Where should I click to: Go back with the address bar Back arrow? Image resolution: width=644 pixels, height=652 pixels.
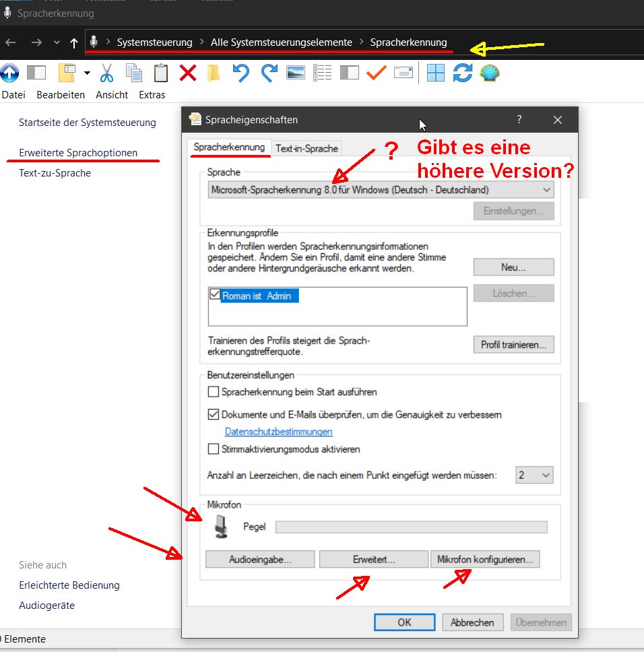coord(10,42)
